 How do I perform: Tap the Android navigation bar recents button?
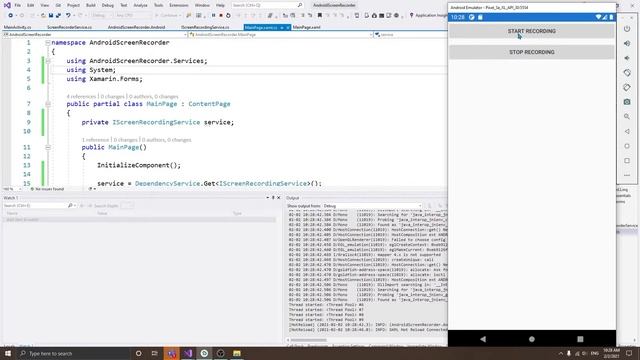pos(580,339)
